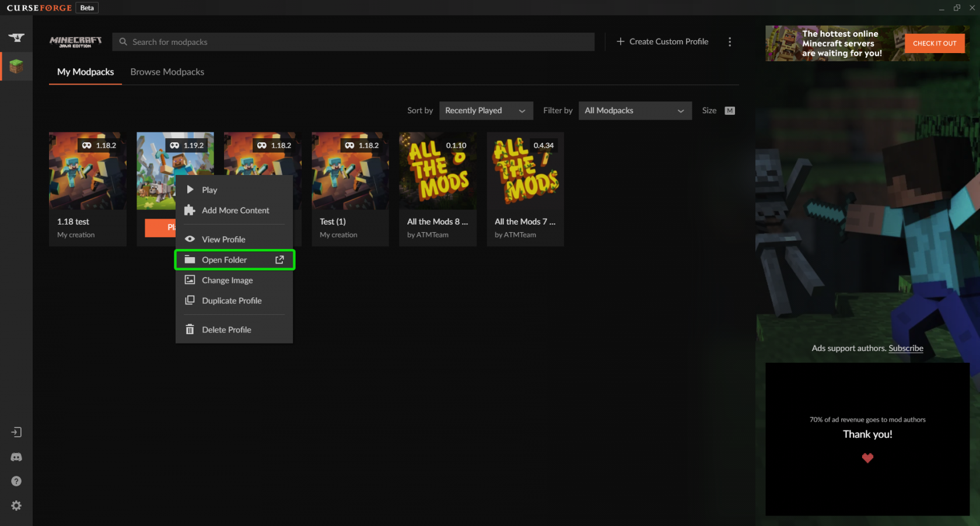
Task: Click the sign-in icon in sidebar
Action: coord(16,432)
